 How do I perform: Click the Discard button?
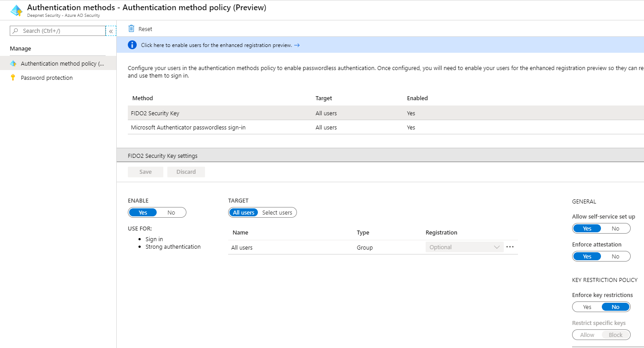(x=186, y=172)
